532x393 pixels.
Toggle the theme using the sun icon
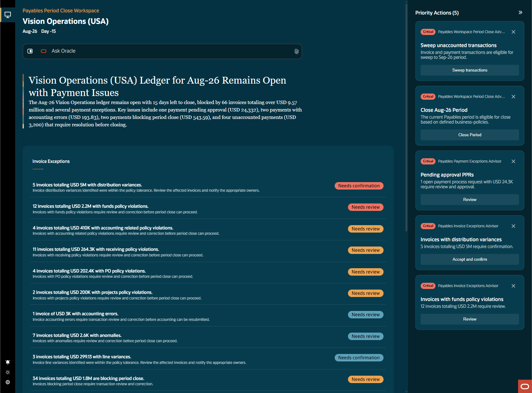pos(8,372)
